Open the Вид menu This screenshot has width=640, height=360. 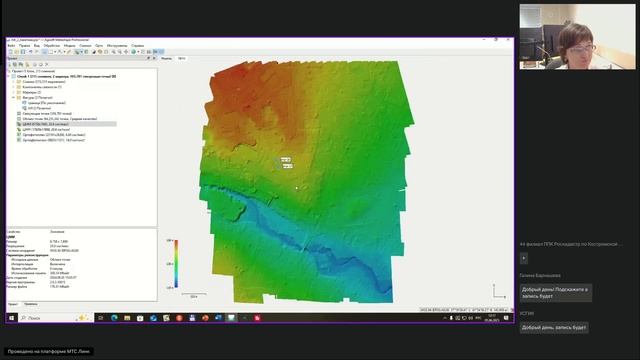(x=37, y=46)
